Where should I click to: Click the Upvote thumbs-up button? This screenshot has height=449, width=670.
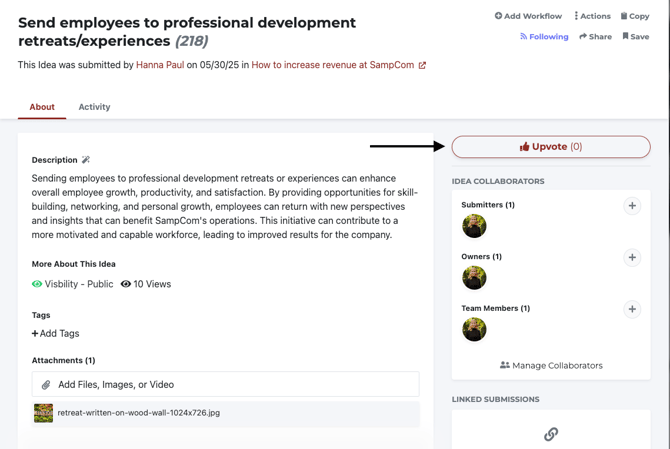tap(551, 147)
